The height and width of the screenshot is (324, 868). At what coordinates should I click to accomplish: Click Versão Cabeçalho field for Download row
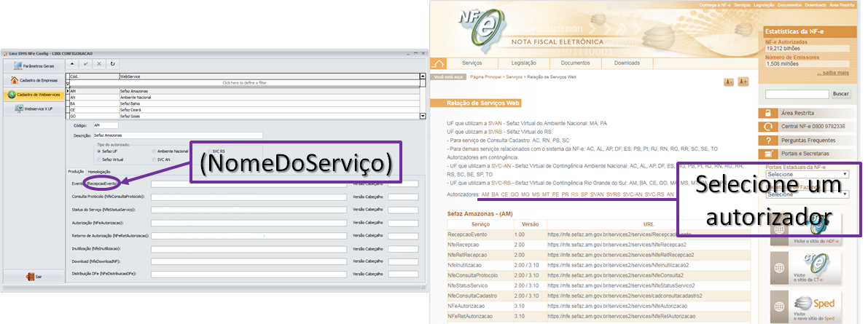pyautogui.click(x=403, y=261)
